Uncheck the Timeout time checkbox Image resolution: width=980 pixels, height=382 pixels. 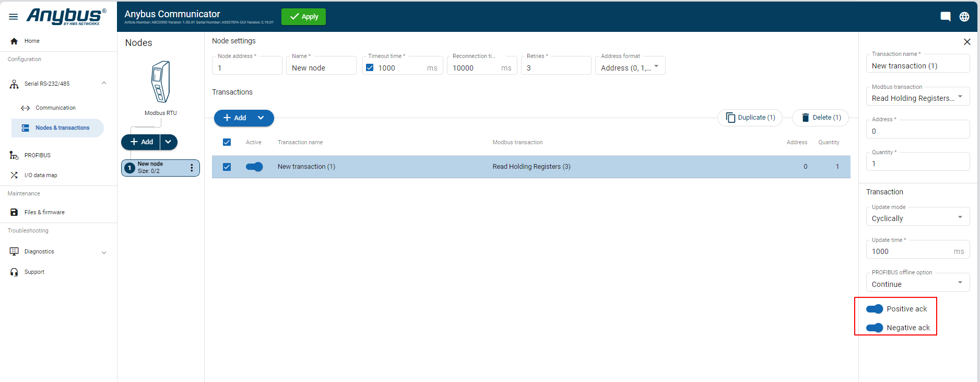(x=370, y=68)
